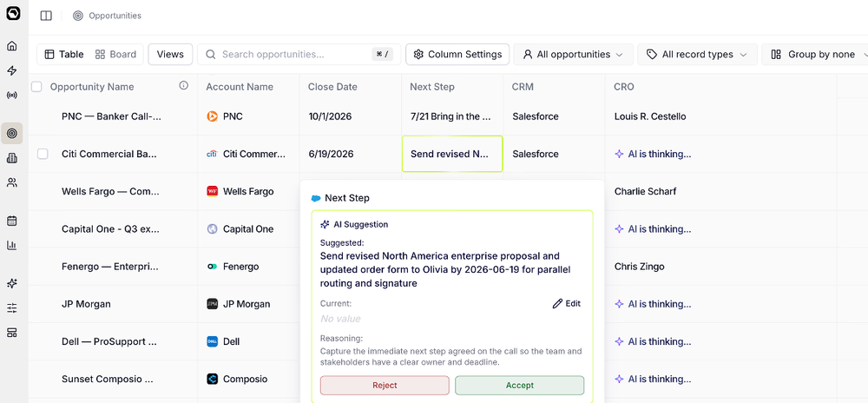The width and height of the screenshot is (868, 403).
Task: Open the accounts building icon in sidebar
Action: (11, 158)
